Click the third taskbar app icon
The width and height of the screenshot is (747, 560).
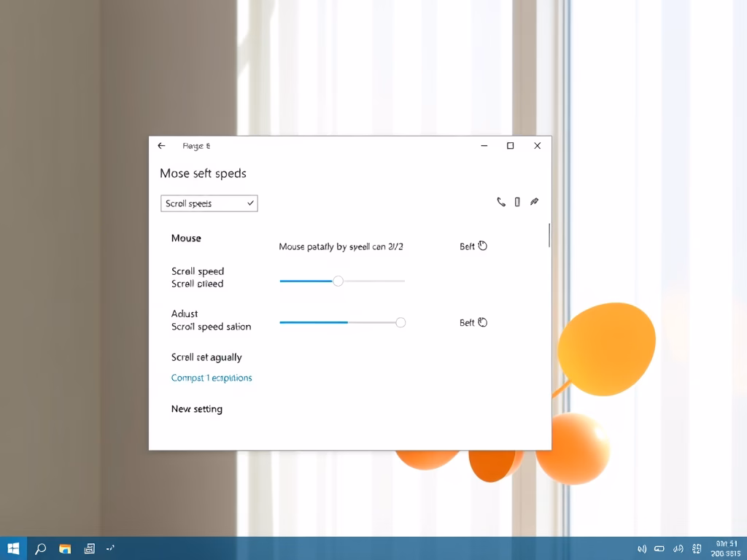pyautogui.click(x=89, y=548)
